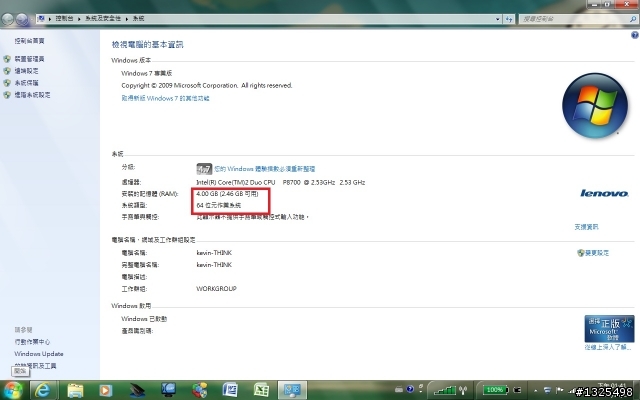640x400 pixels.
Task: Open Help via the blue question mark
Action: click(635, 36)
